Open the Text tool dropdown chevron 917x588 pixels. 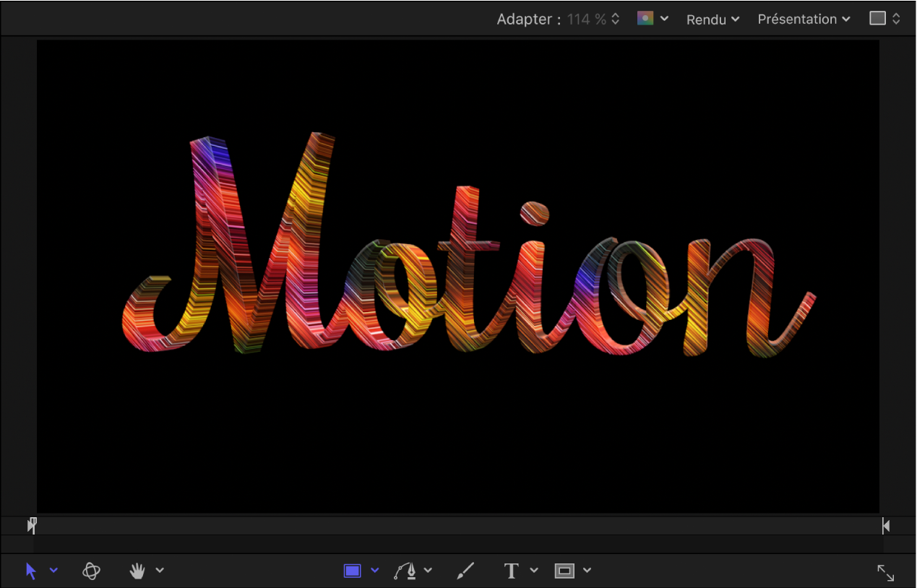[x=533, y=571]
